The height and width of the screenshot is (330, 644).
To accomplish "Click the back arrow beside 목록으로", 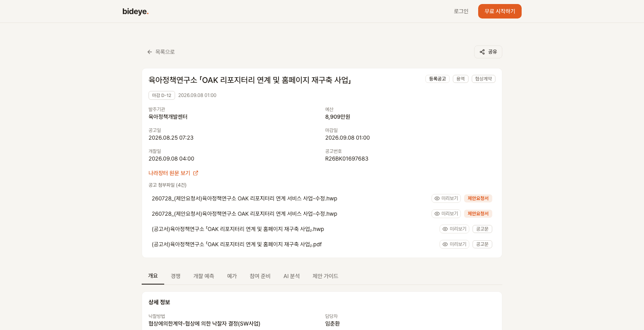I will click(x=150, y=52).
